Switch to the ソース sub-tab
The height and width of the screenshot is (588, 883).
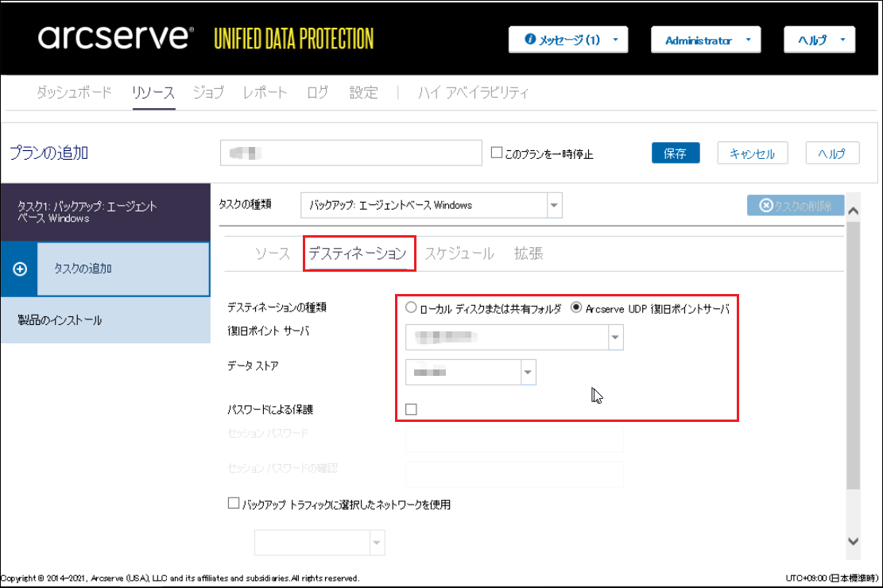click(x=273, y=253)
